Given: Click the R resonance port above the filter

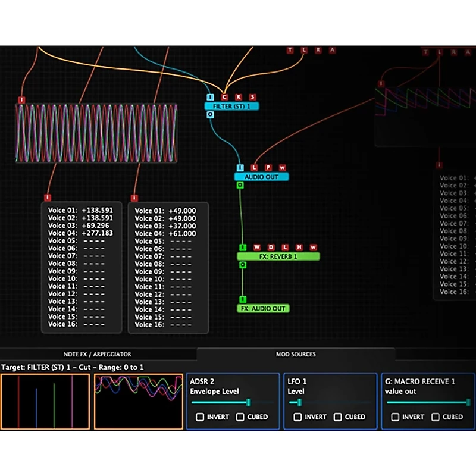Looking at the screenshot, I should tap(239, 96).
